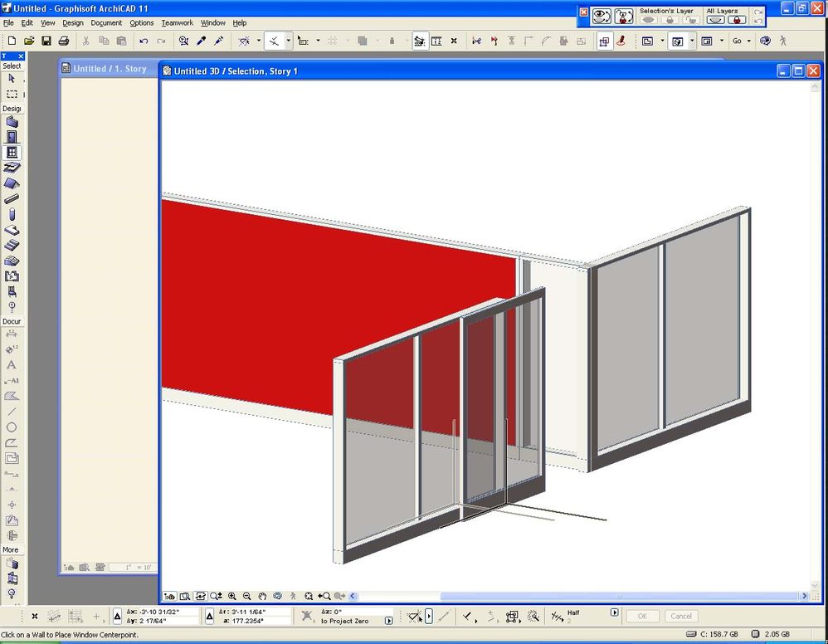This screenshot has height=644, width=828.
Task: Open the Teamwork menu
Action: click(178, 22)
